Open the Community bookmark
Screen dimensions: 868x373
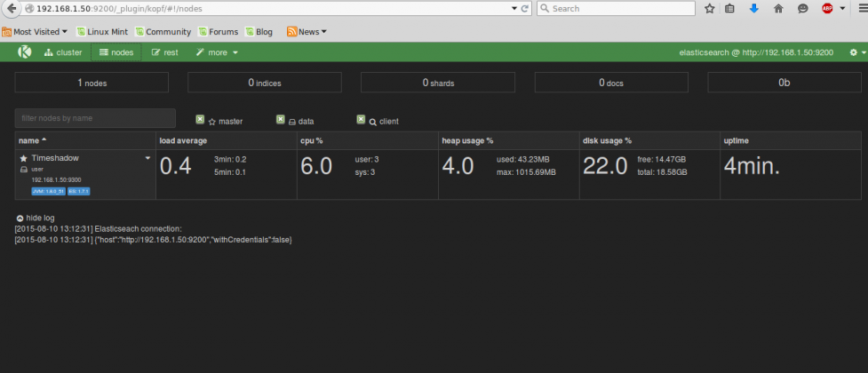(163, 32)
